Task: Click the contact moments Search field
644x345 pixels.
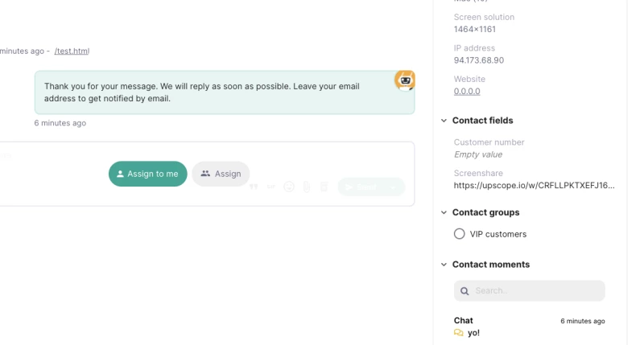Action: (535, 291)
